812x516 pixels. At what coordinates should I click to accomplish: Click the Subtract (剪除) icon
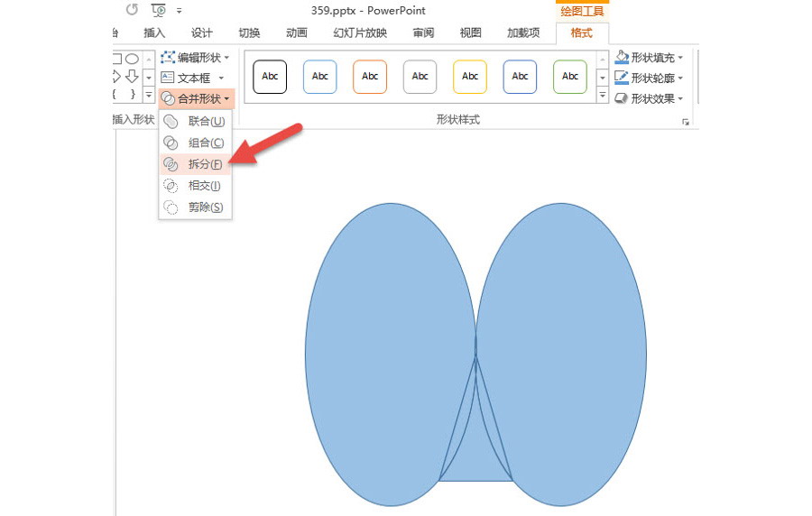pyautogui.click(x=171, y=207)
